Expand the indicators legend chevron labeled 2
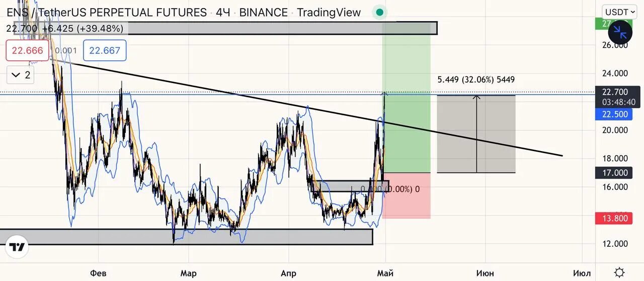 tap(21, 76)
